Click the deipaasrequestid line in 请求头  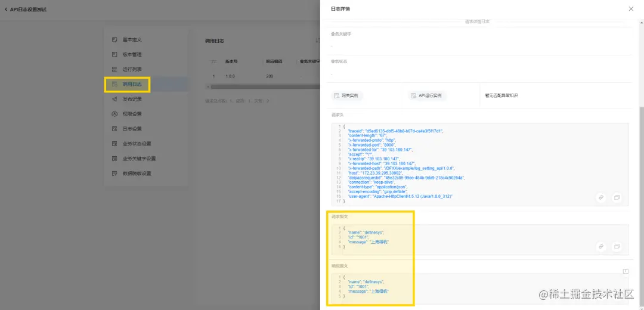[406, 178]
